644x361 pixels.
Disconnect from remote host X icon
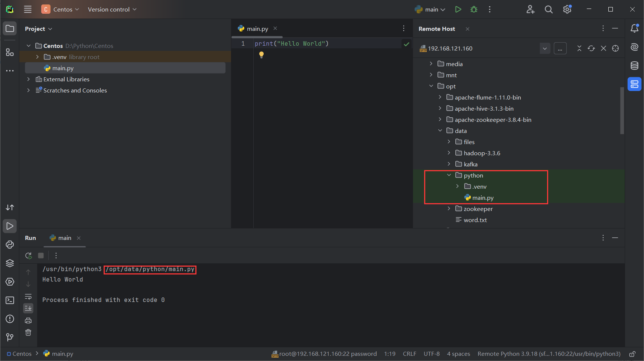coord(604,48)
